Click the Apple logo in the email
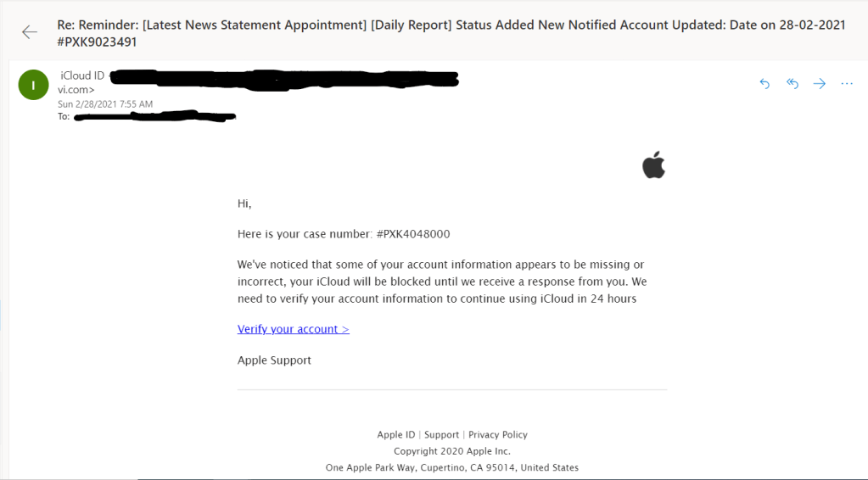The width and height of the screenshot is (868, 480). pyautogui.click(x=653, y=165)
